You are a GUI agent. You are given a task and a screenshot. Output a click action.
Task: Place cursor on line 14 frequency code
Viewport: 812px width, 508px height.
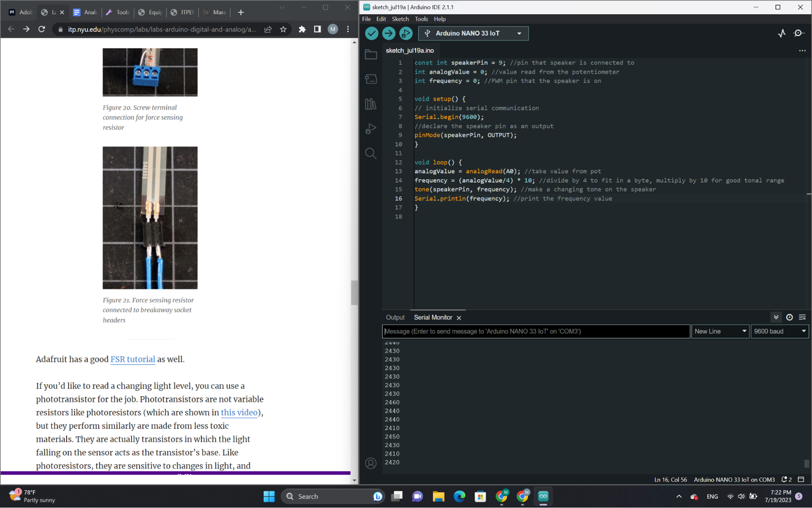coord(475,181)
